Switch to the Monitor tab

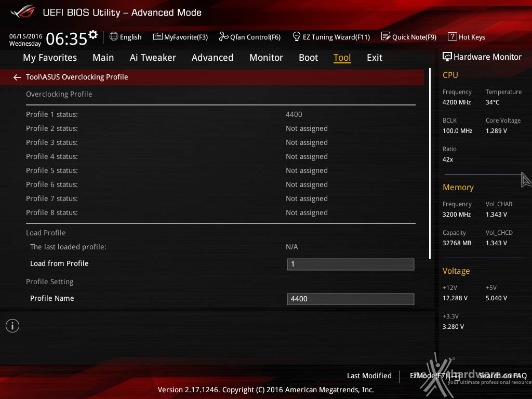coord(267,58)
